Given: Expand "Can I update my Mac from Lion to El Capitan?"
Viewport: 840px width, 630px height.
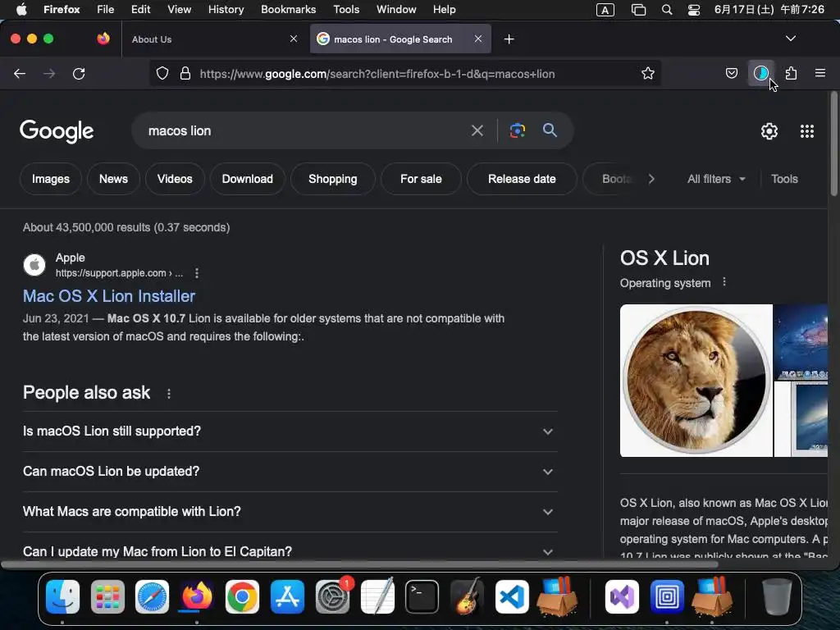Looking at the screenshot, I should 290,551.
